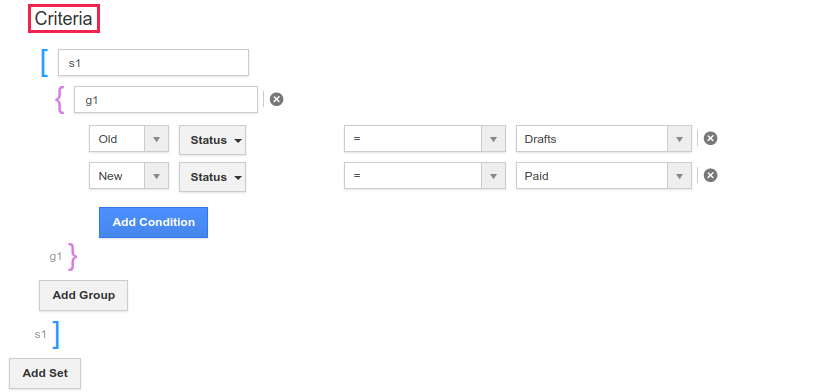This screenshot has height=392, width=833.
Task: Click the closing purple brace of g1
Action: pos(73,257)
